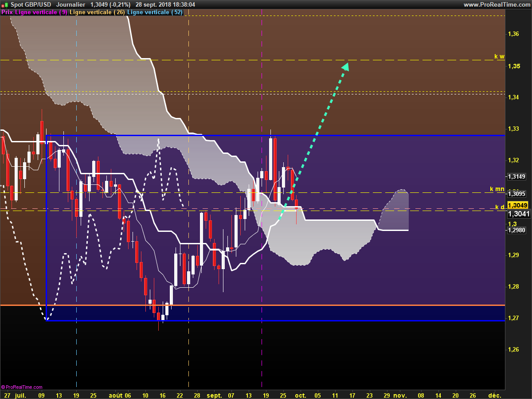Click the candlestick chart icon beside Spot GBP/USD
Screen dimensions: 532x399
(x=4, y=4)
